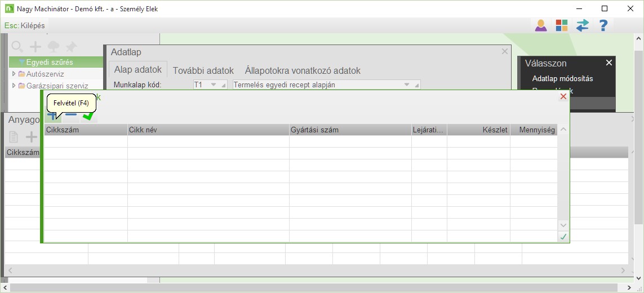This screenshot has height=293, width=644.
Task: Close the Adatlap panel
Action: (505, 51)
